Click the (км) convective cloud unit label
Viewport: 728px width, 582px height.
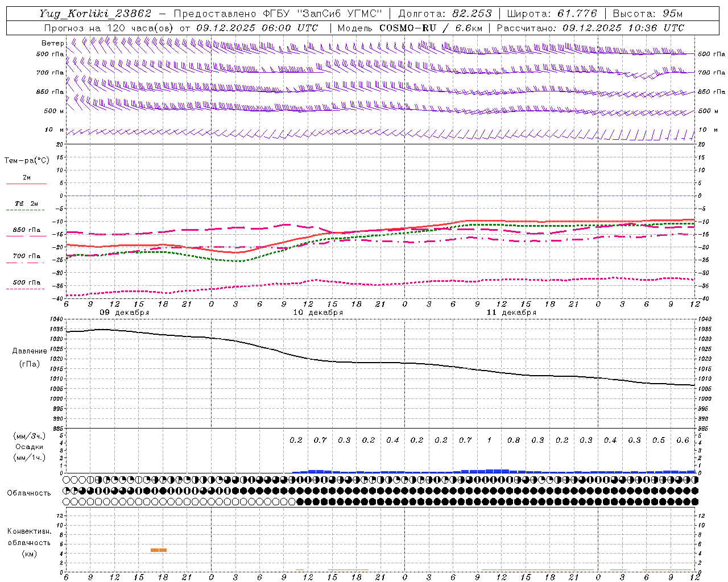click(29, 554)
